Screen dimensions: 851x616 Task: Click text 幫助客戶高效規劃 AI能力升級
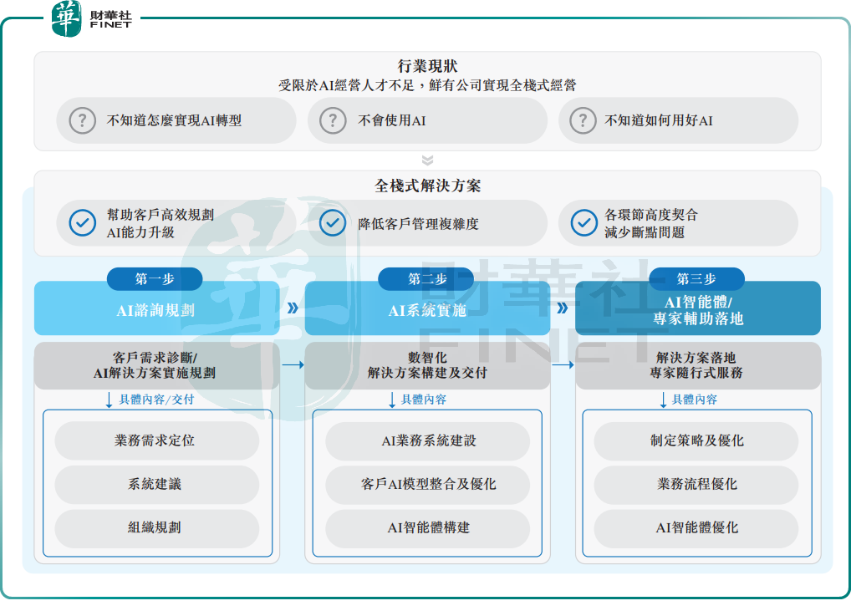[161, 223]
